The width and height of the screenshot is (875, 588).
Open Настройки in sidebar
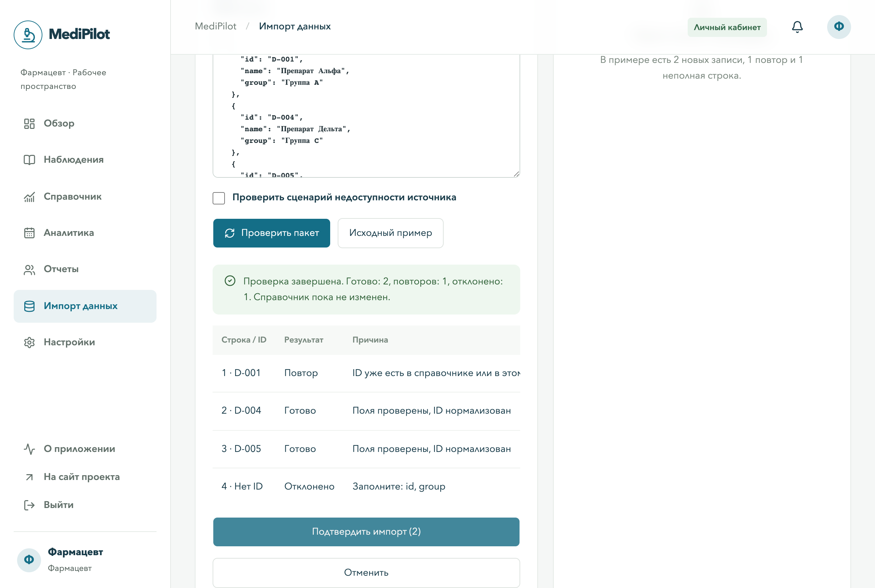(x=85, y=343)
